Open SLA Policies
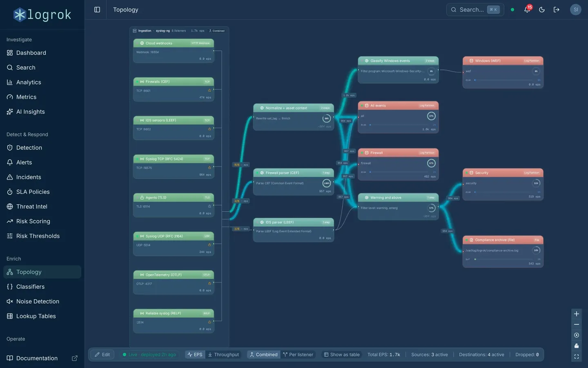Screen dimensions: 588x368 (42, 192)
